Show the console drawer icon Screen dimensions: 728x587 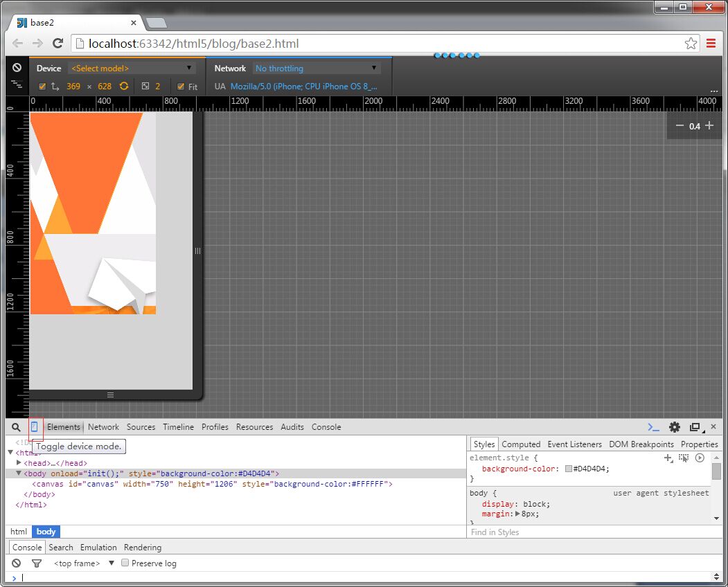653,427
